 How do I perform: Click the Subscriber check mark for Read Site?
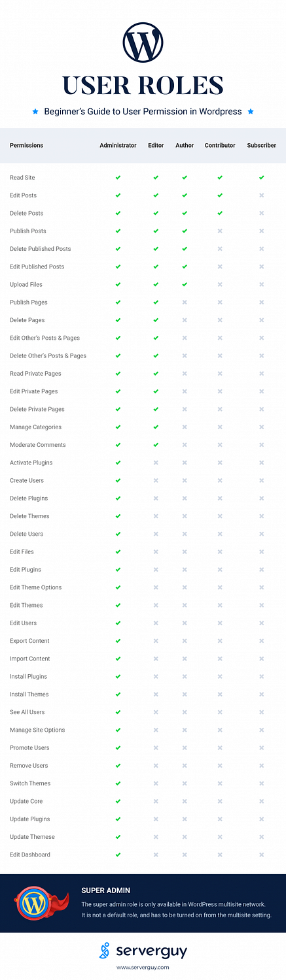tap(261, 178)
